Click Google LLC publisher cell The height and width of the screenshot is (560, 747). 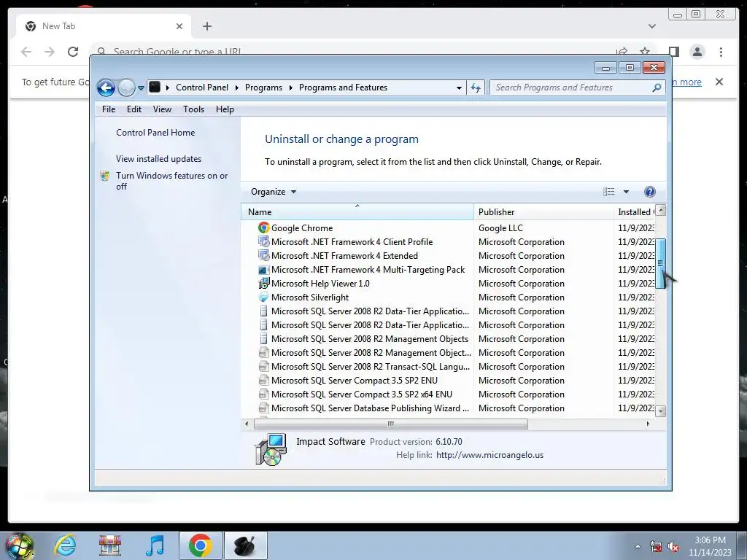click(x=500, y=228)
